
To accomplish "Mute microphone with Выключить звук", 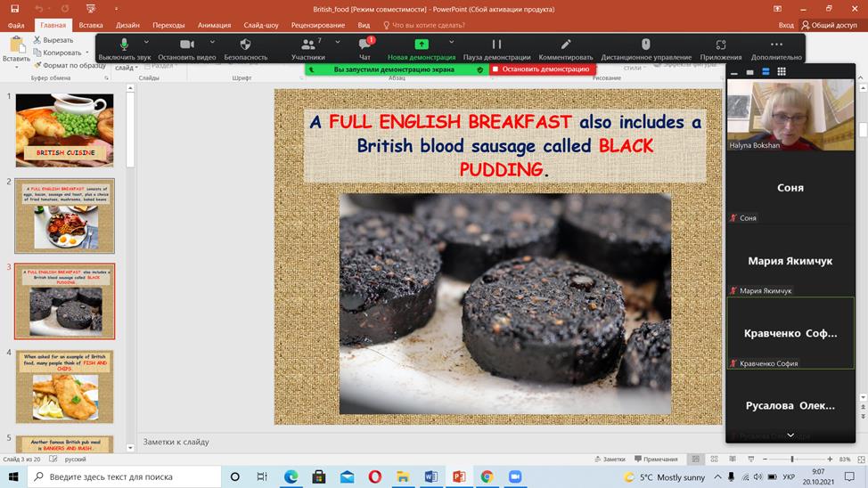I will tap(124, 45).
